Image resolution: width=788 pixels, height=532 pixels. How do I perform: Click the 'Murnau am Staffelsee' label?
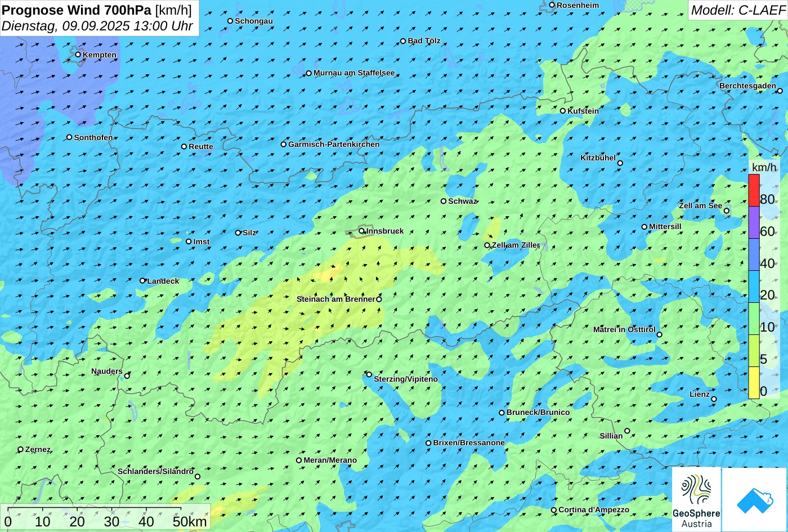(x=354, y=73)
